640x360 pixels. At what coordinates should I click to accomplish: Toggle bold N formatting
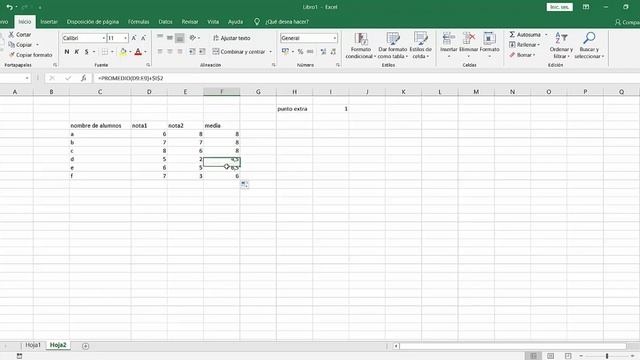[x=67, y=52]
